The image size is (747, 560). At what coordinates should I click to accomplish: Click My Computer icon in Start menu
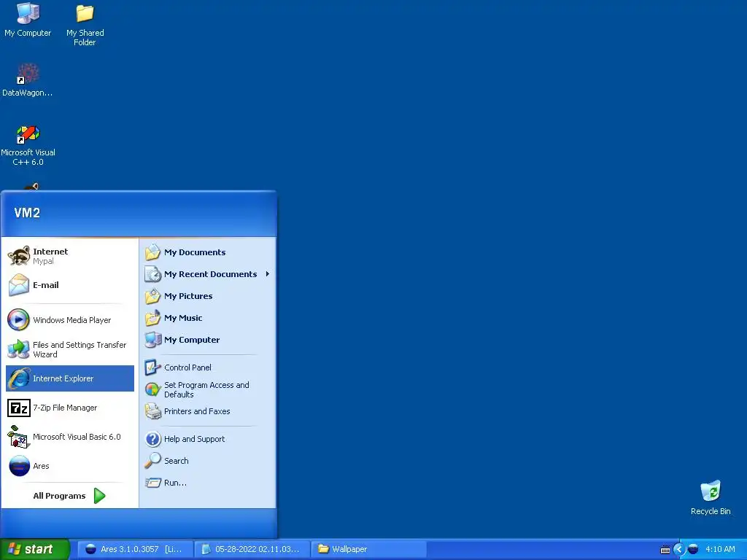tap(153, 340)
